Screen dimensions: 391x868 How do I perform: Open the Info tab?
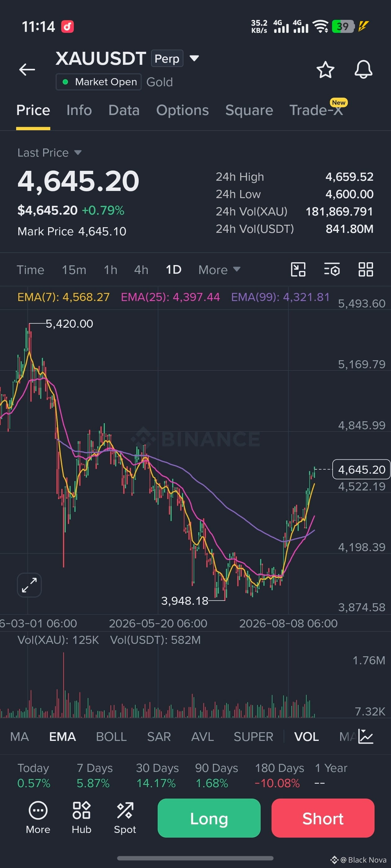(x=79, y=110)
